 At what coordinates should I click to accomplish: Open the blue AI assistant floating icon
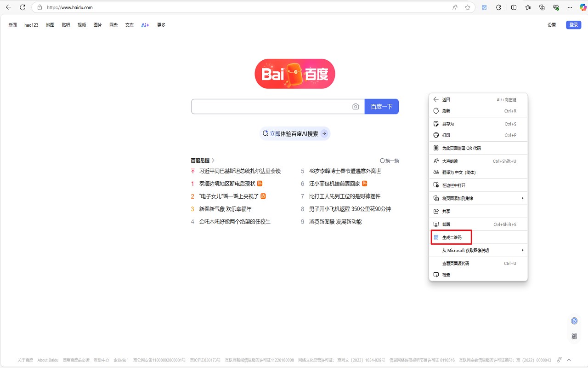tap(574, 321)
